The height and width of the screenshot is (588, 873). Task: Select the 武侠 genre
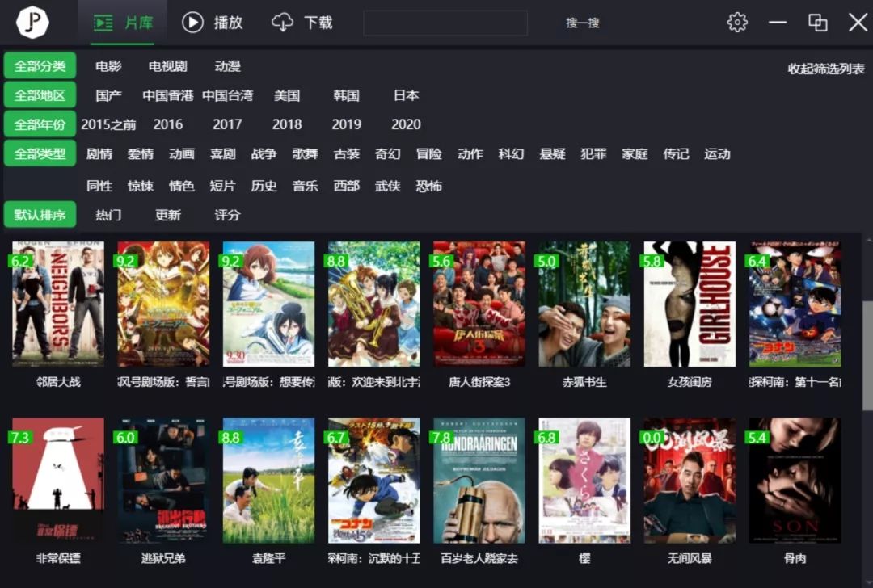point(387,186)
